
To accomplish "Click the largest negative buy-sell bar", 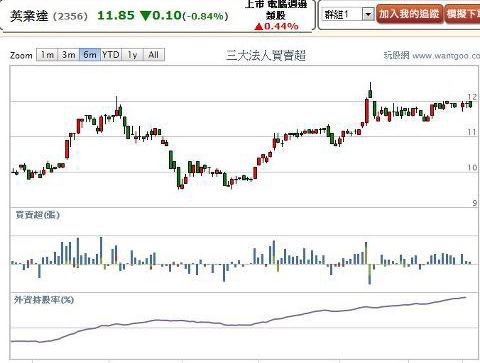I will pos(369,274).
